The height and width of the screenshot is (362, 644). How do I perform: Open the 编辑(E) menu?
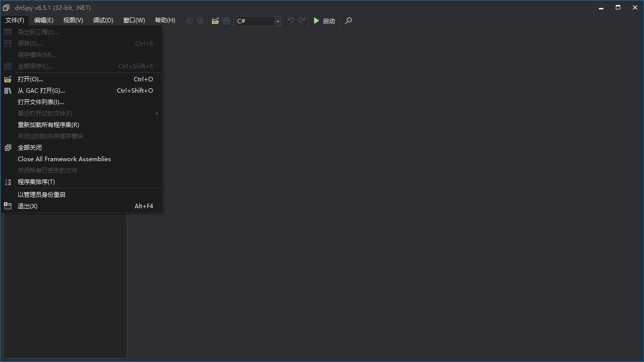click(x=44, y=20)
